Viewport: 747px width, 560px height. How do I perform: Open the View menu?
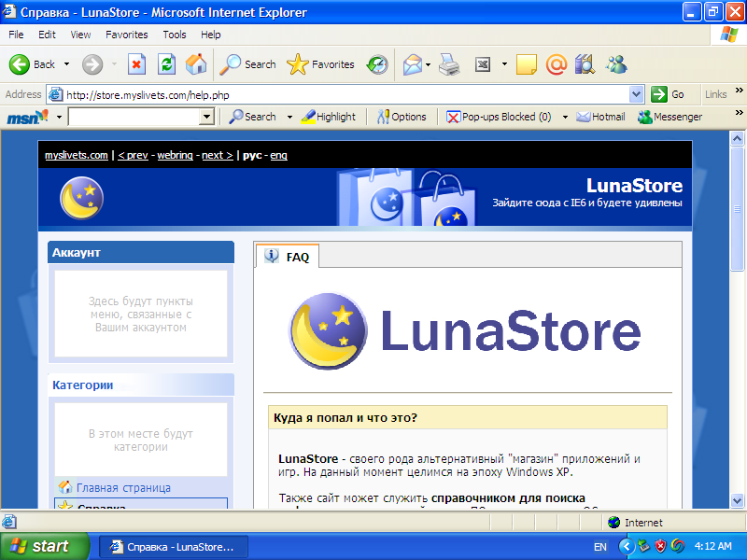[80, 35]
